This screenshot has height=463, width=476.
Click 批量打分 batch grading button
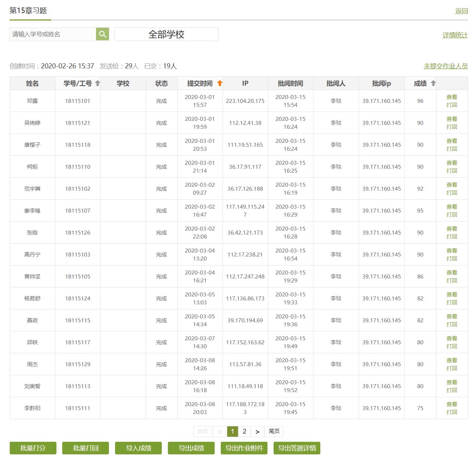(33, 448)
